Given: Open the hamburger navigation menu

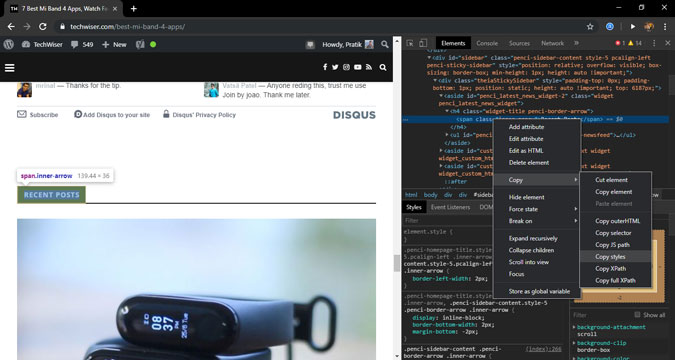Looking at the screenshot, I should (x=9, y=68).
